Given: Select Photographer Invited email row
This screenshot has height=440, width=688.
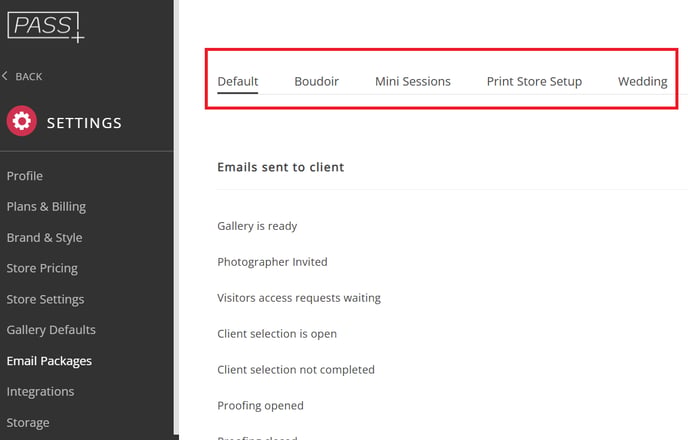Looking at the screenshot, I should (272, 262).
